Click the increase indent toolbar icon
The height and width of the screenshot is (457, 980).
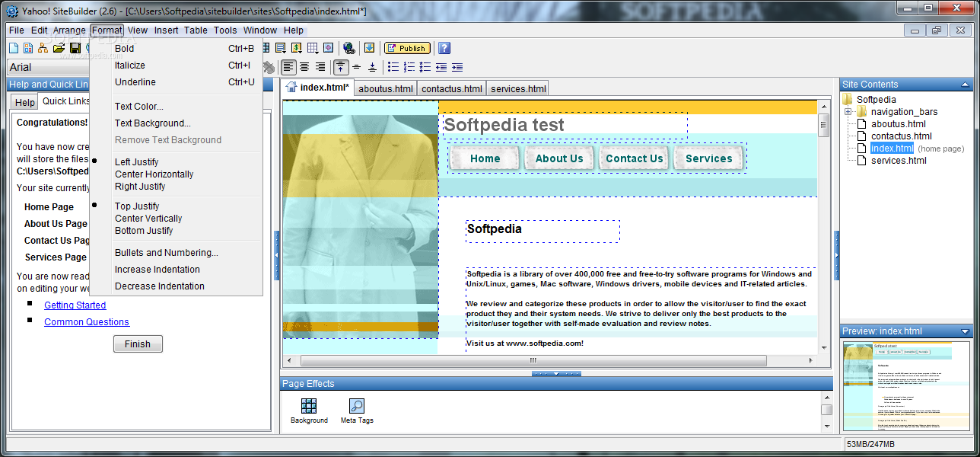457,67
